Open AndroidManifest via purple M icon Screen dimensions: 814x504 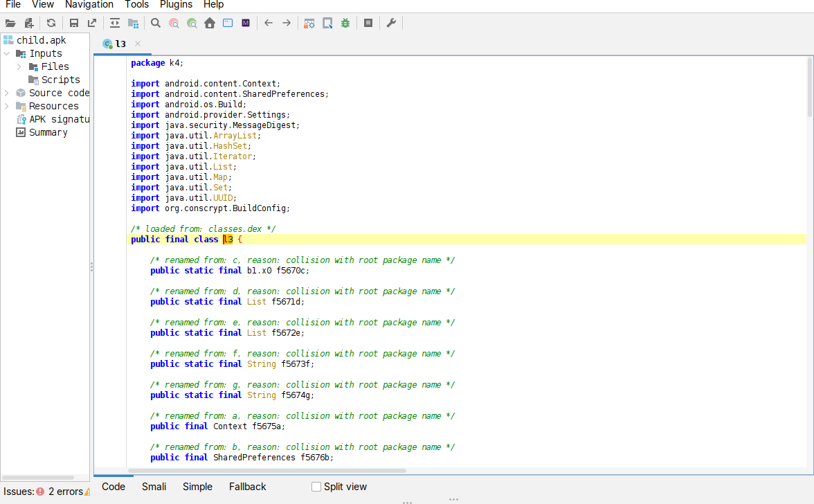coord(246,23)
